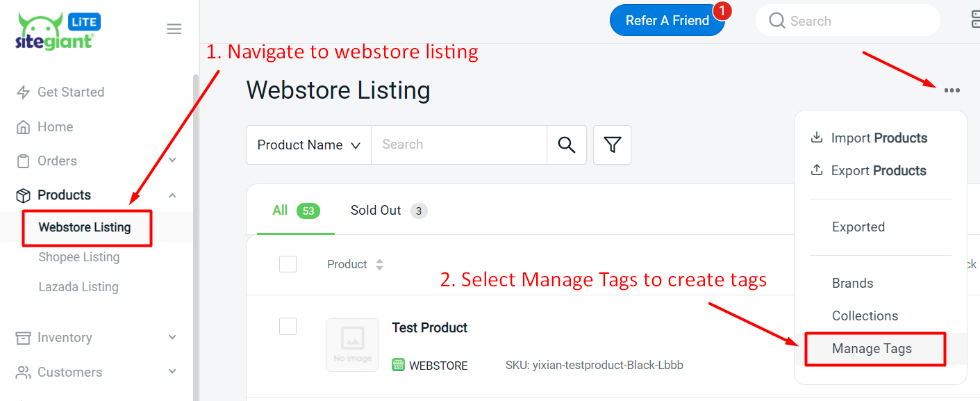Tick the select-all products checkbox
Viewport: 980px width, 401px height.
click(x=288, y=264)
